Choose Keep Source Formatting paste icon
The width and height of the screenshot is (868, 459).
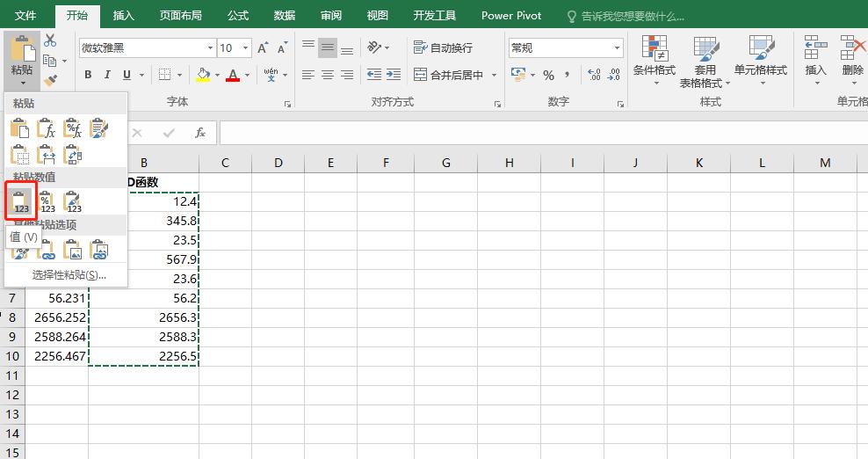point(99,128)
